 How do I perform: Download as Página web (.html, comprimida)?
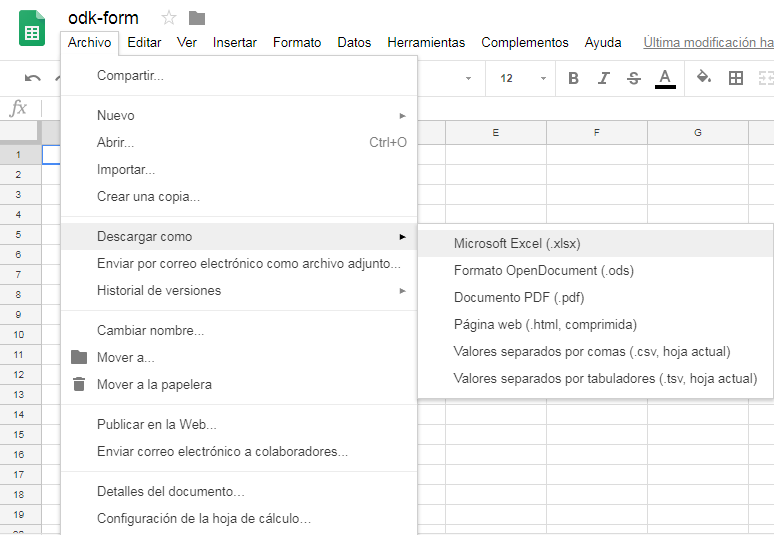(x=595, y=325)
